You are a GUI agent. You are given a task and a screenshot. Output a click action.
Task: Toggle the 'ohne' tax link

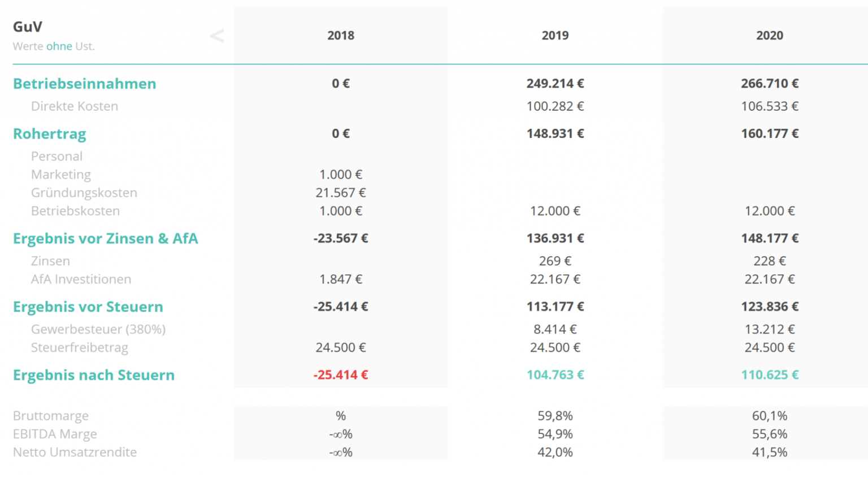59,46
